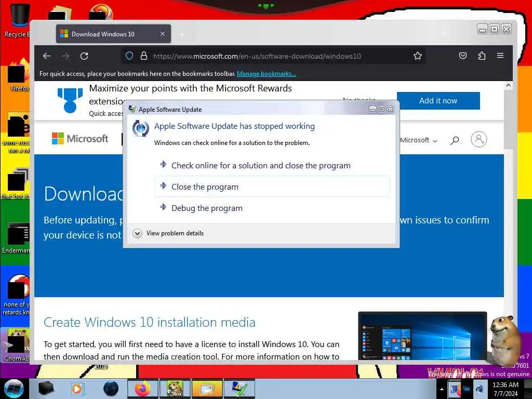Open the hamster Box taskbar button
The width and height of the screenshot is (532, 399).
(x=175, y=389)
